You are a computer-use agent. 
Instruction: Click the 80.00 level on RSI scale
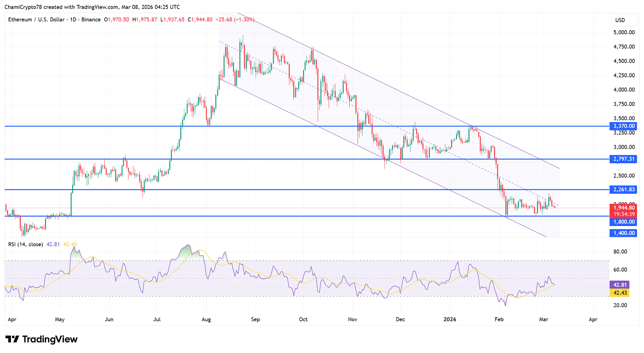(620, 251)
